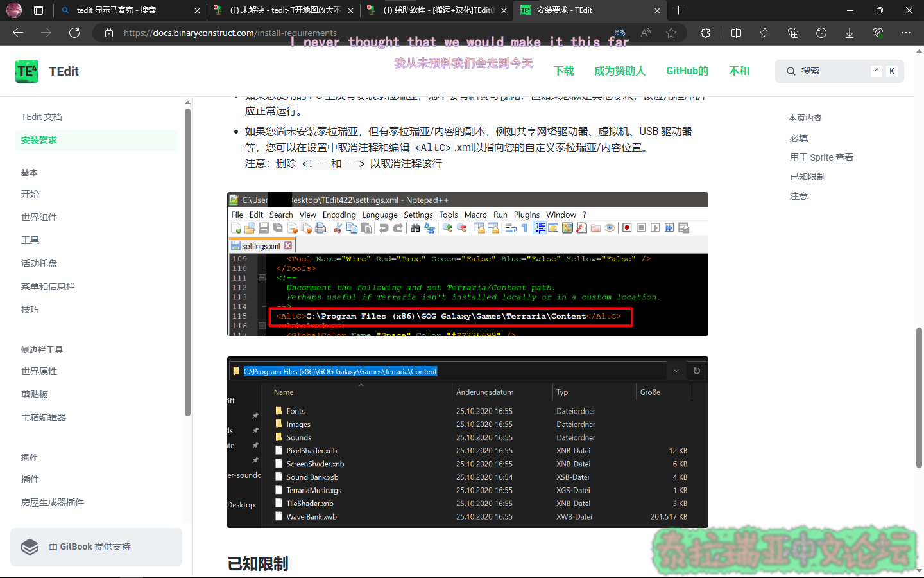Click the TEdit site title

[x=64, y=71]
